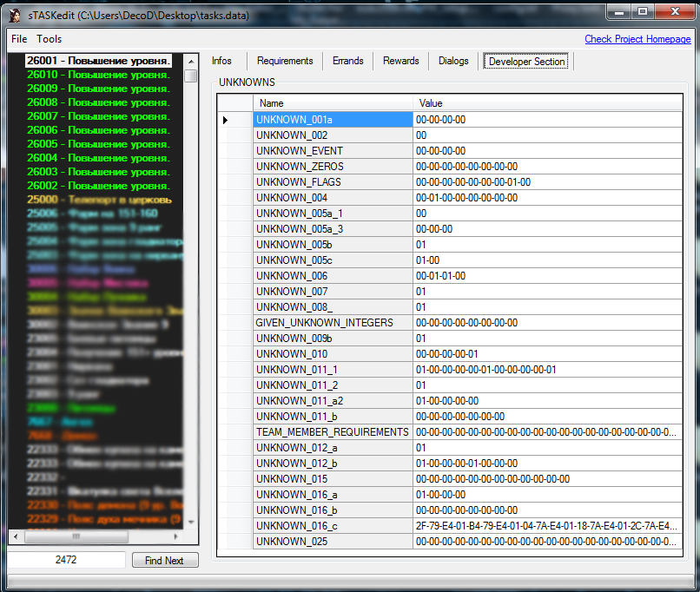Open the Errands tab
The image size is (700, 592).
(348, 61)
